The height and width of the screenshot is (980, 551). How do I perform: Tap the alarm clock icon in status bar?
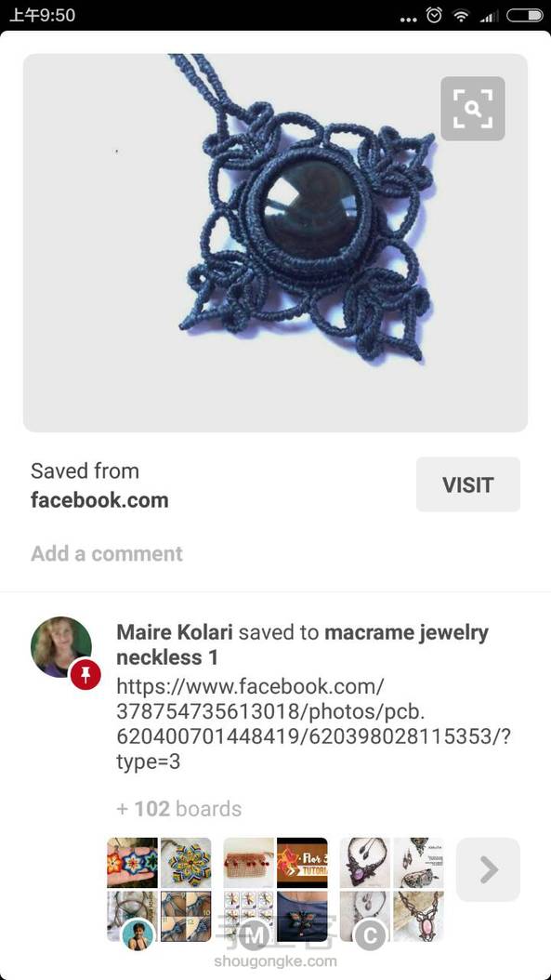coord(434,15)
